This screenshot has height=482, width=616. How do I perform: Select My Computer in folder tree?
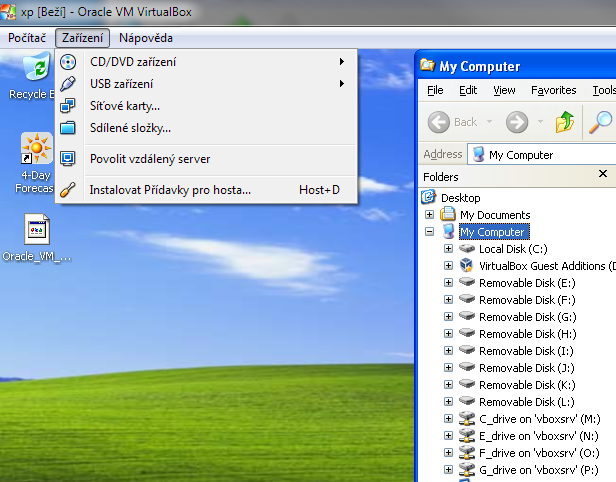click(x=494, y=232)
